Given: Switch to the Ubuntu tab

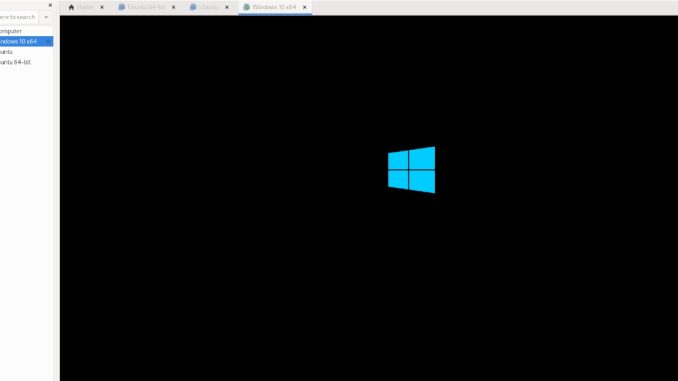Looking at the screenshot, I should (x=210, y=7).
